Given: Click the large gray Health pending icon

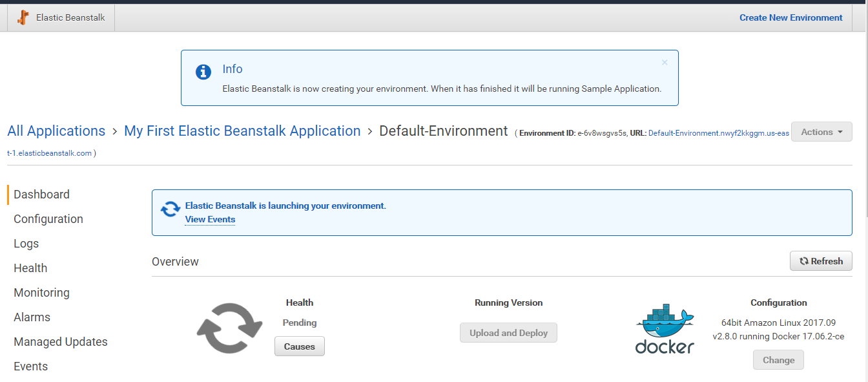Looking at the screenshot, I should click(x=229, y=329).
